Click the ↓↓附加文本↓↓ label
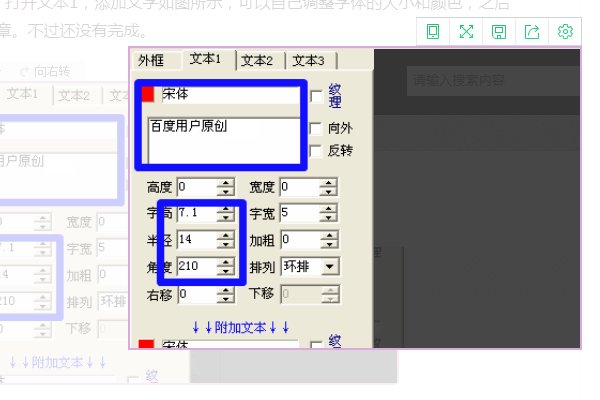 click(241, 328)
